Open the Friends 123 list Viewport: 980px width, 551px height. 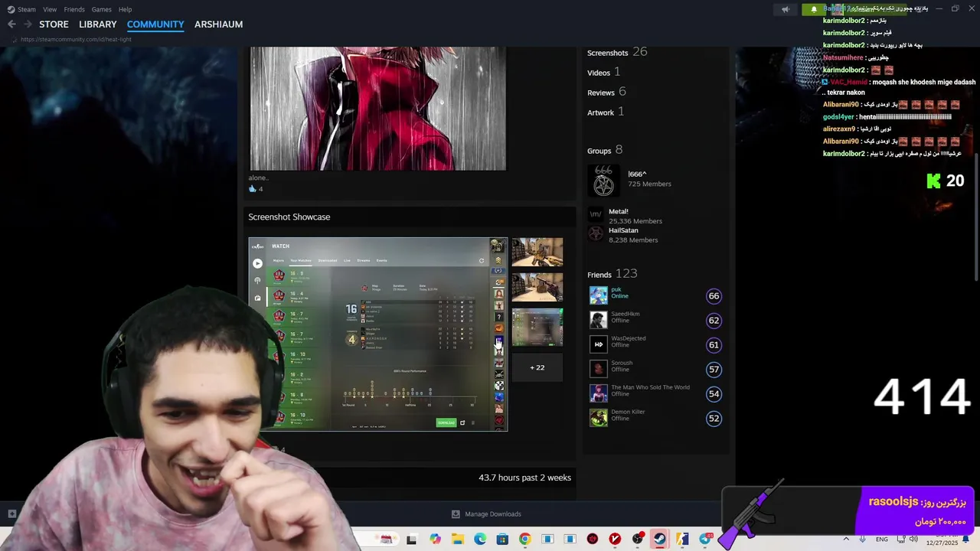[612, 274]
